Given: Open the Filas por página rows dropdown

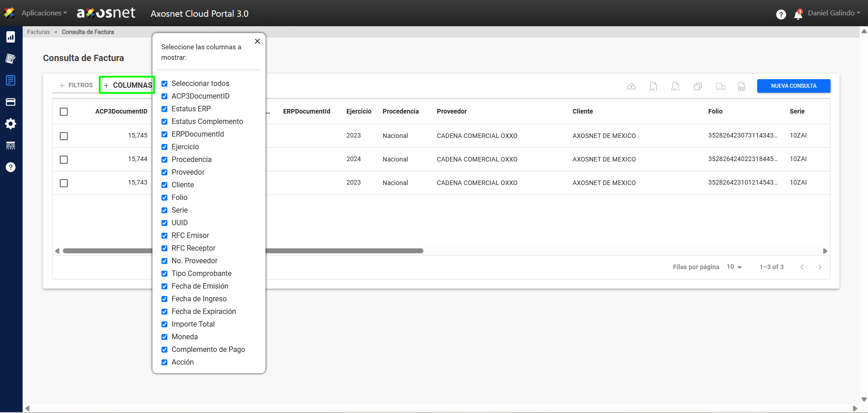Looking at the screenshot, I should click(x=734, y=267).
